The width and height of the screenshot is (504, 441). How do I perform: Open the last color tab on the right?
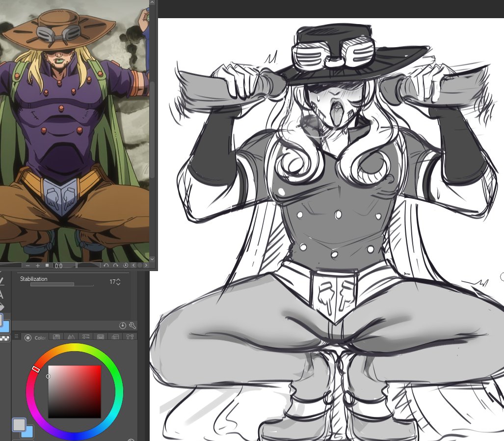pyautogui.click(x=130, y=337)
